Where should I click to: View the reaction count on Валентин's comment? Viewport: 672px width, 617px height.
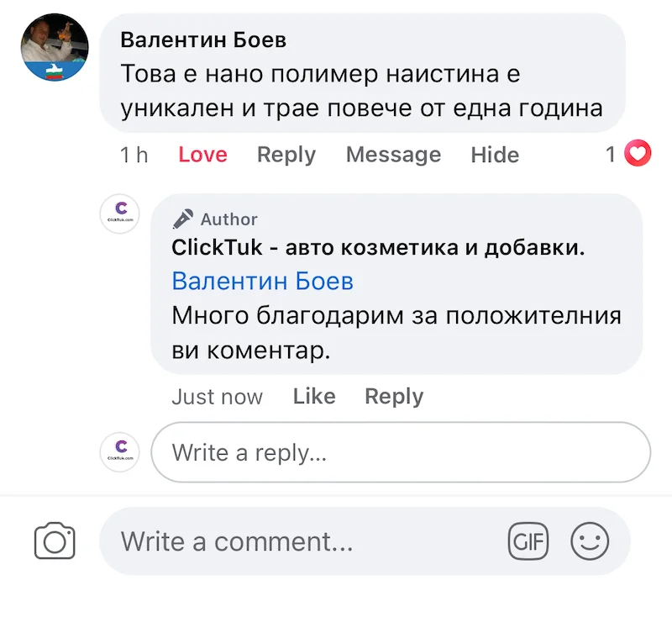(612, 155)
